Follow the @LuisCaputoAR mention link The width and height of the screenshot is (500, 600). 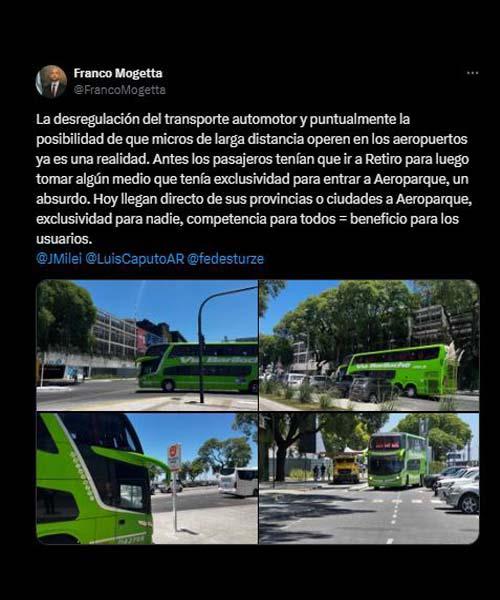135,259
